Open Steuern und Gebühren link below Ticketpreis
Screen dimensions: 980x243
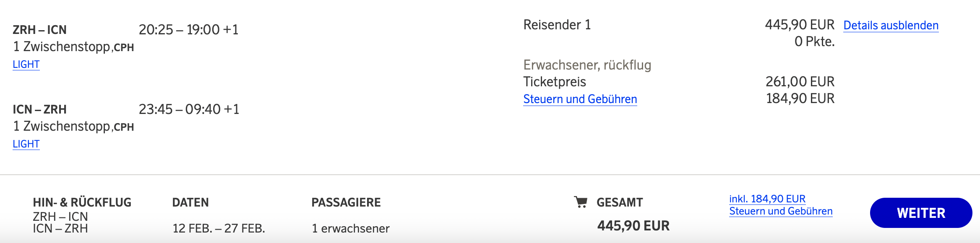(580, 99)
